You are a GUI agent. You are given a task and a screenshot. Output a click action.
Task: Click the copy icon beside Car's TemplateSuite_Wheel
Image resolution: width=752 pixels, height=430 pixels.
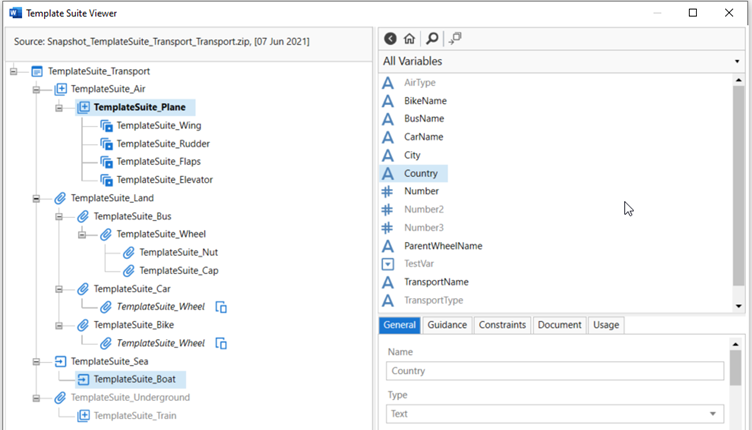(222, 307)
